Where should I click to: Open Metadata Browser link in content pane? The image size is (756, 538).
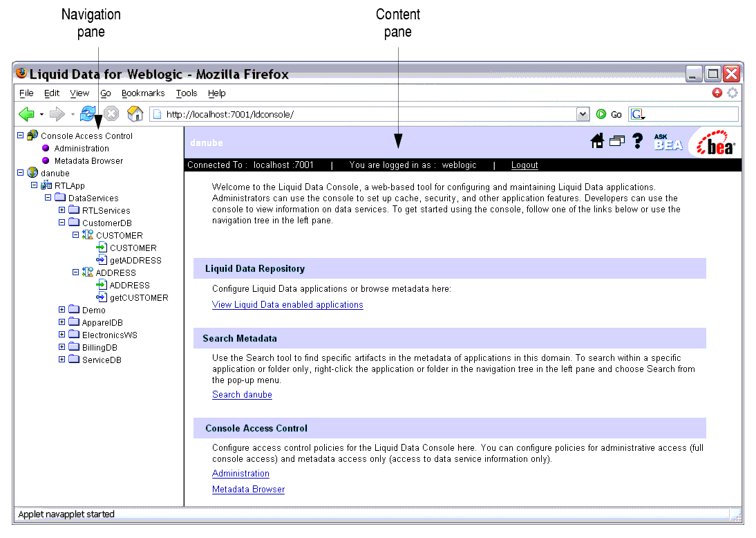248,490
